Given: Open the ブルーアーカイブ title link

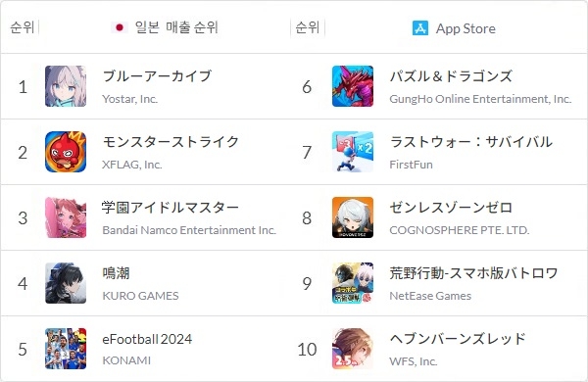Looking at the screenshot, I should tap(157, 76).
